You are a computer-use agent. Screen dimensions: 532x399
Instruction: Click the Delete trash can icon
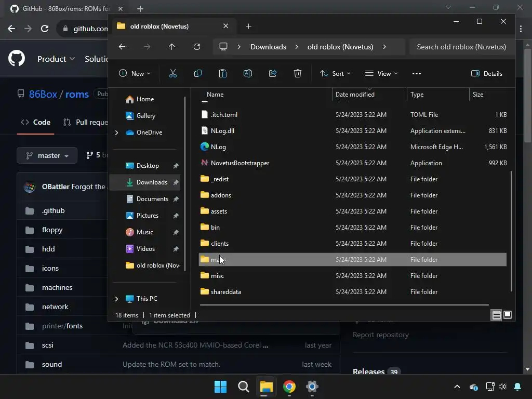298,73
